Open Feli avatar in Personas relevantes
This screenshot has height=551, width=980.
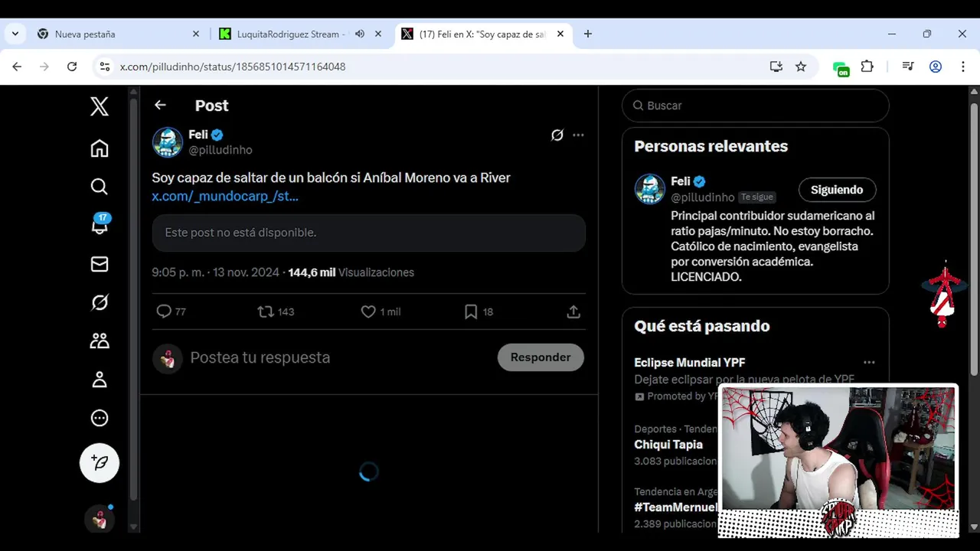point(649,189)
